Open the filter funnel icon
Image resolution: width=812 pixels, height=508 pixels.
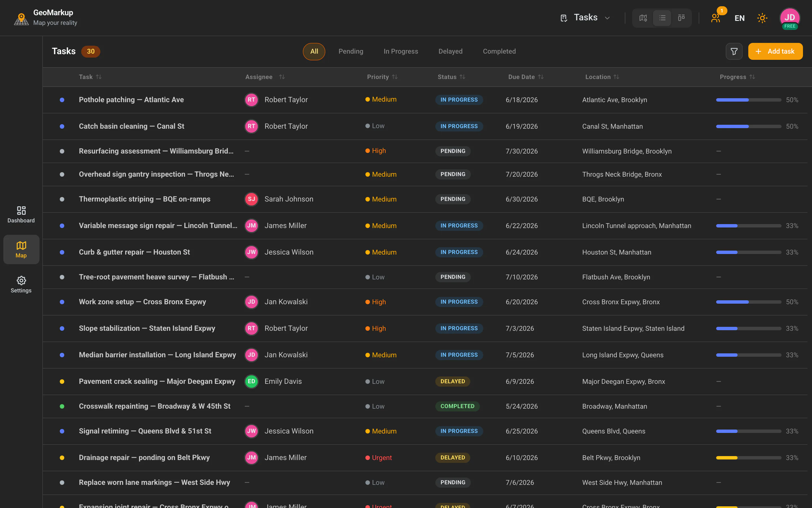(x=734, y=51)
